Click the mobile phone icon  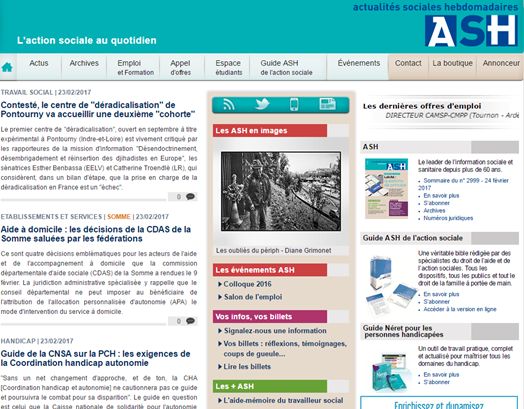click(x=294, y=104)
